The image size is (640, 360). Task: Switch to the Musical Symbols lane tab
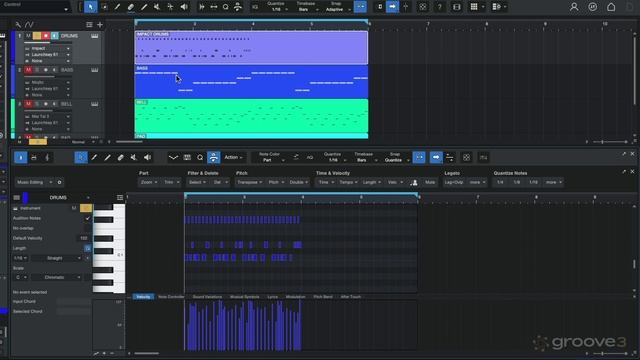(244, 297)
